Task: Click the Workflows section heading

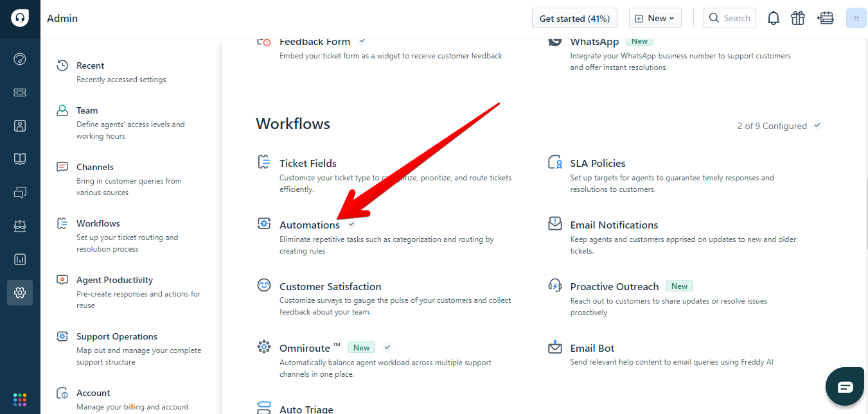Action: 293,124
